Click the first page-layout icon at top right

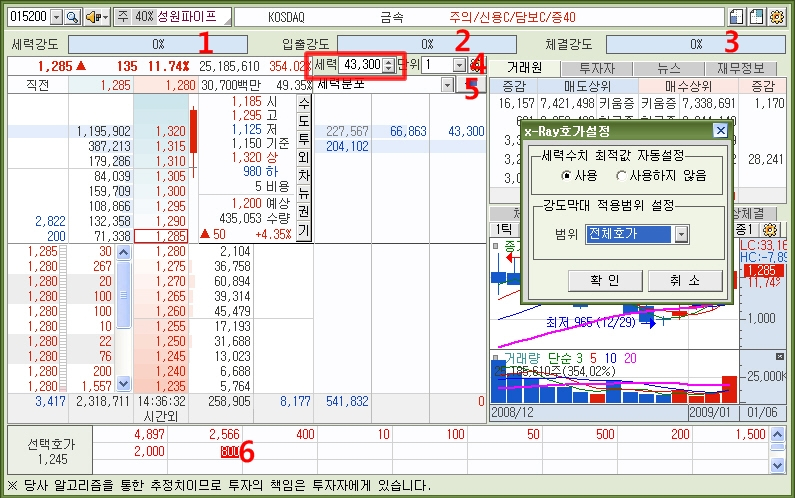tap(736, 17)
